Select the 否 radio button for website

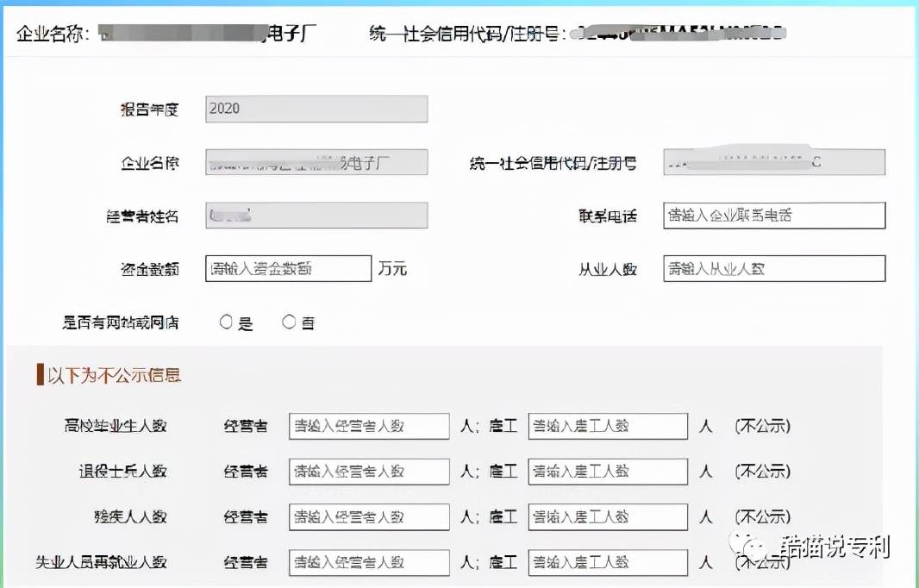pos(289,322)
